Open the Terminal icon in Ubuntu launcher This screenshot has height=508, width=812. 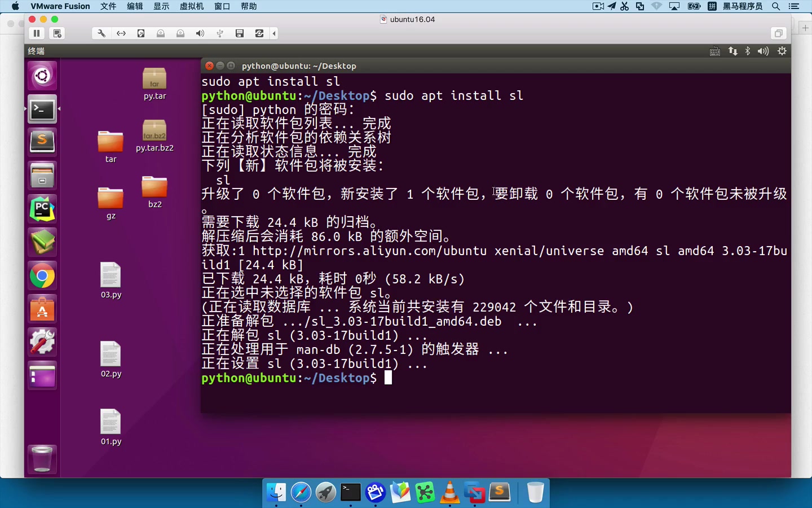(42, 109)
